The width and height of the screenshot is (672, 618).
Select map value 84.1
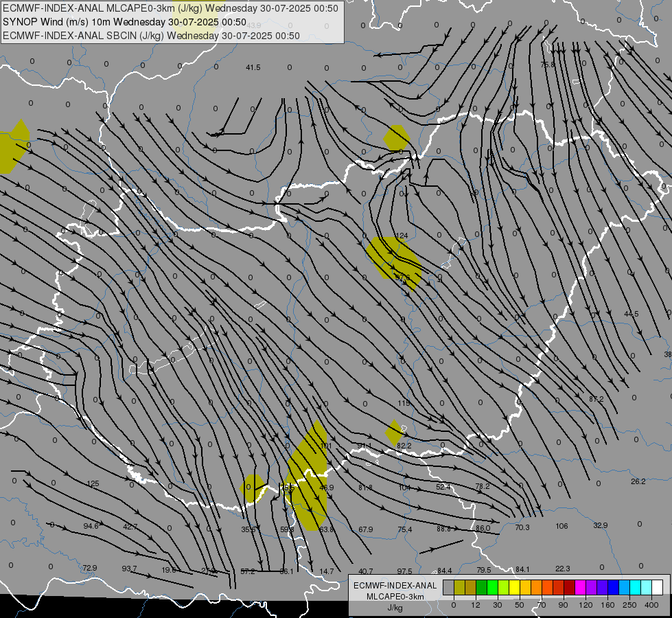pos(522,569)
